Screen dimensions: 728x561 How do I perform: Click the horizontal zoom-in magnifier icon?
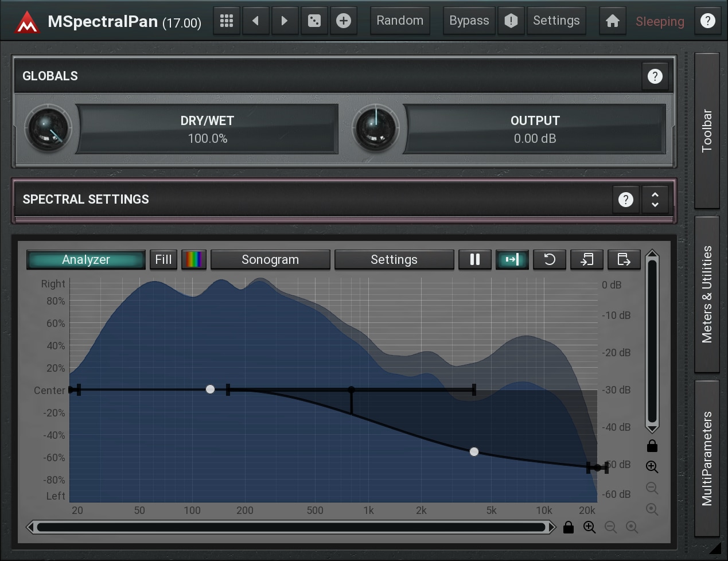tap(589, 527)
